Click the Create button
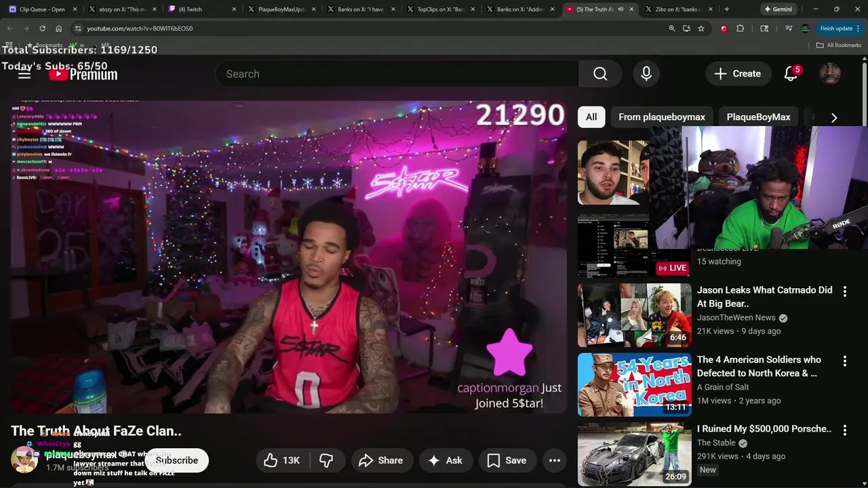The height and width of the screenshot is (488, 868). pos(738,74)
